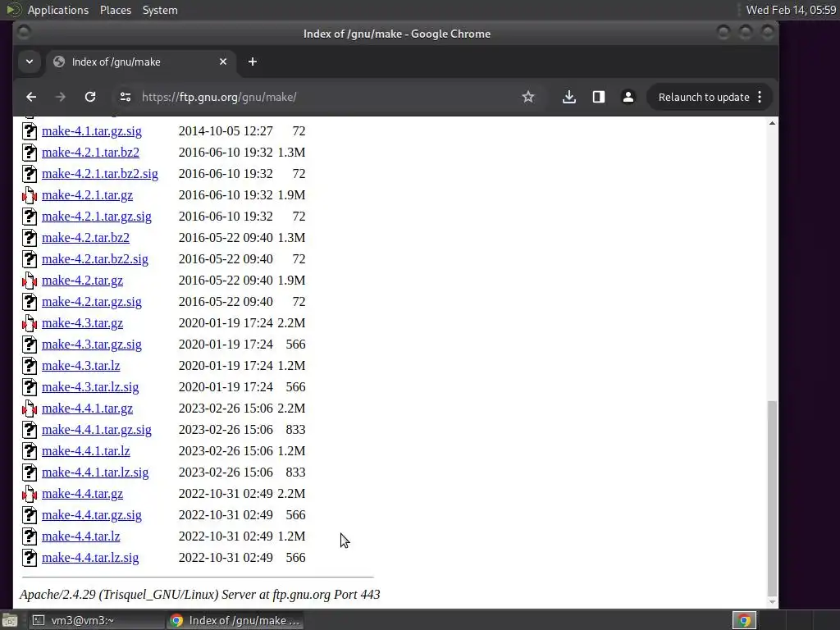Download make-4.4.1.tar.gz
This screenshot has height=630, width=840.
click(x=87, y=409)
